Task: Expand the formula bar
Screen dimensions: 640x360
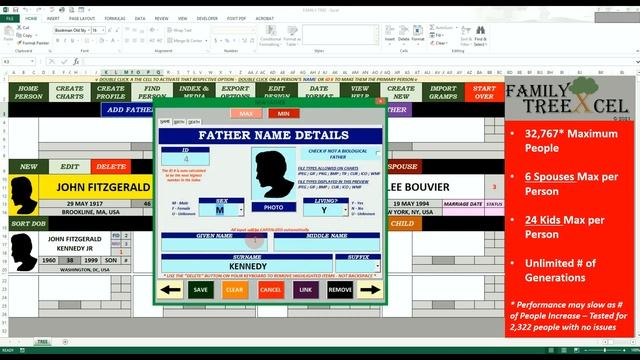Action: click(637, 62)
